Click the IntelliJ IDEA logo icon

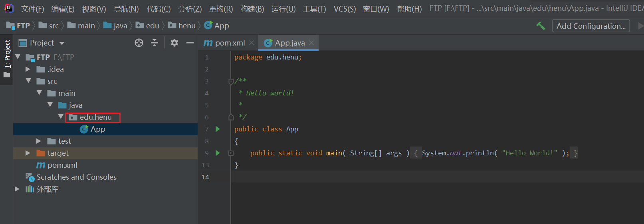coord(8,8)
